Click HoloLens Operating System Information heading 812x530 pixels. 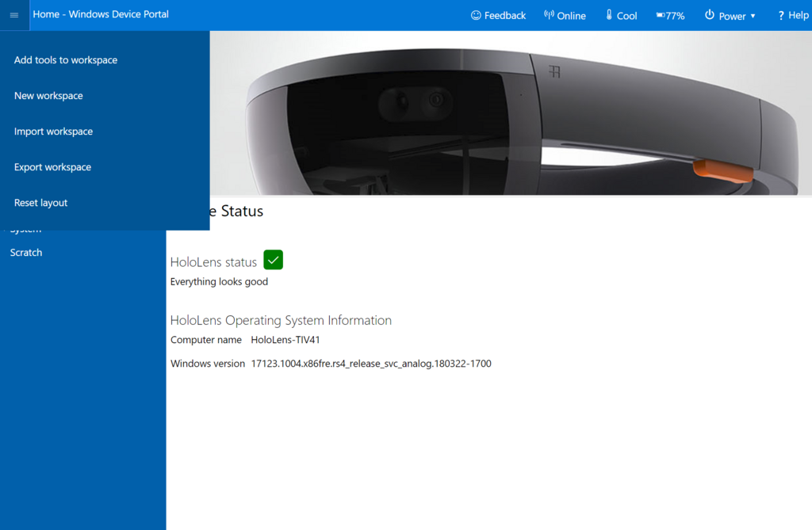coord(281,320)
